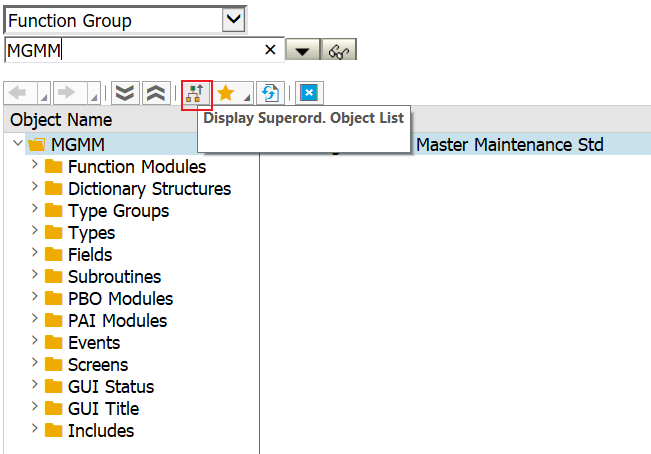Close the object list with blue X icon

pyautogui.click(x=309, y=93)
